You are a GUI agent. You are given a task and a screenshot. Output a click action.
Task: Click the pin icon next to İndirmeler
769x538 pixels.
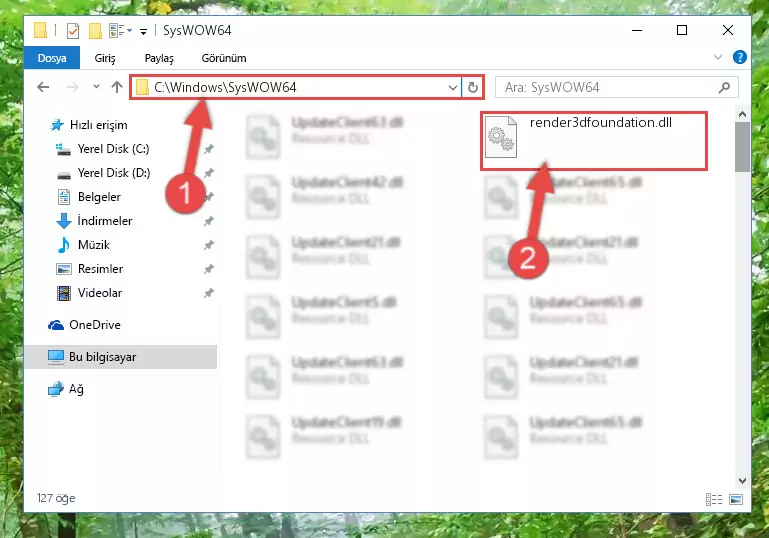[209, 221]
